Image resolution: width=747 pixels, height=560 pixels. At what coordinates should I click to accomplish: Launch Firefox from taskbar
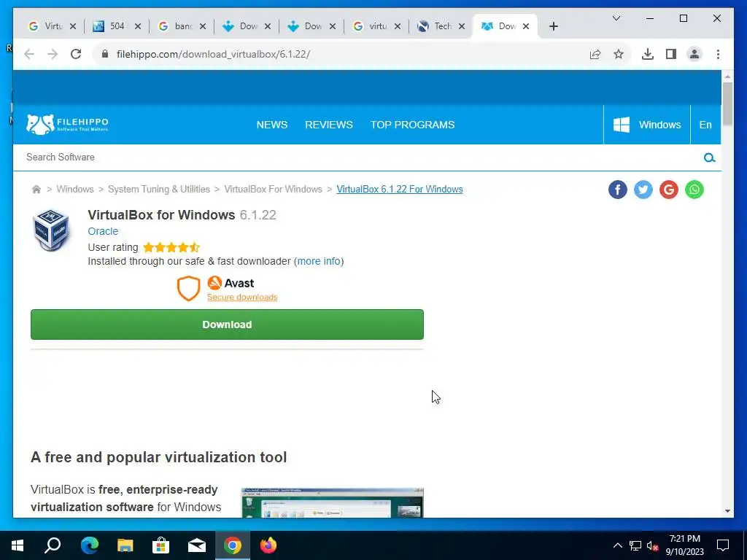[x=268, y=545]
